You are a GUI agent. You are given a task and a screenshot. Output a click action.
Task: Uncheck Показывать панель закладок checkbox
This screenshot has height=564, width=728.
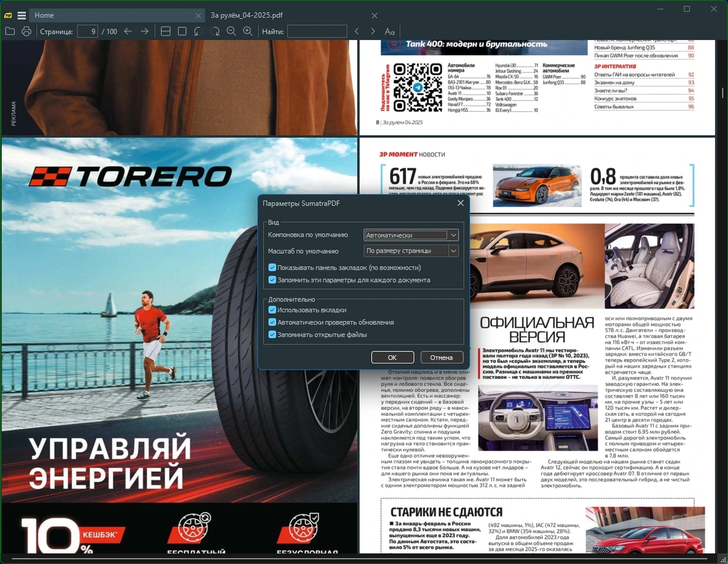tap(272, 268)
